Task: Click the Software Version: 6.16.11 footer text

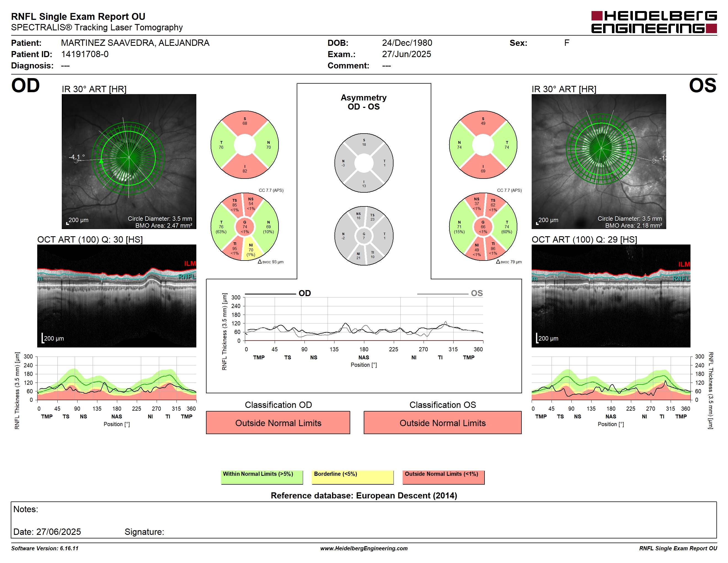Action: (45, 548)
